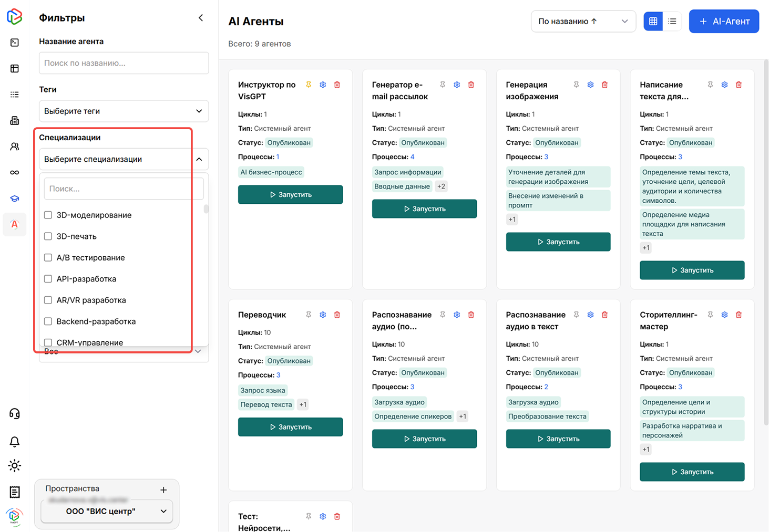Viewport: 769px width, 532px height.
Task: Open settings gear for Генератор e-mail рассылок
Action: point(457,85)
